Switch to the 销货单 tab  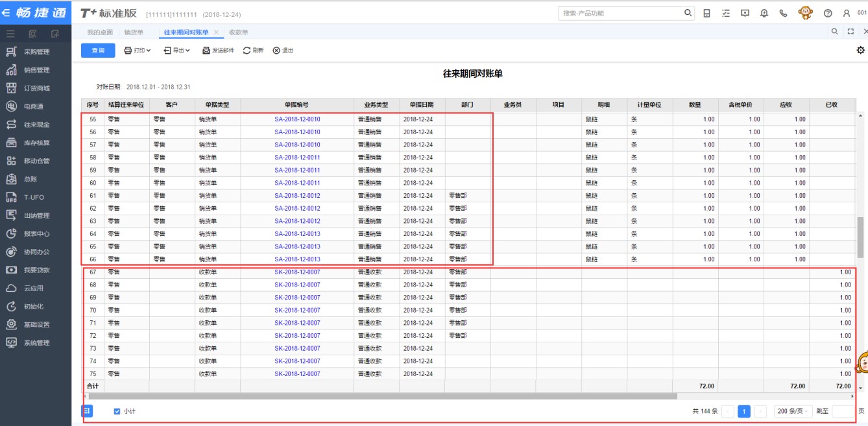coord(134,32)
